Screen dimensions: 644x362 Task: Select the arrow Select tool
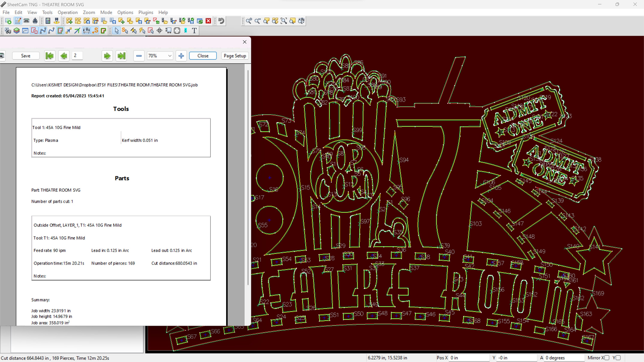click(116, 30)
